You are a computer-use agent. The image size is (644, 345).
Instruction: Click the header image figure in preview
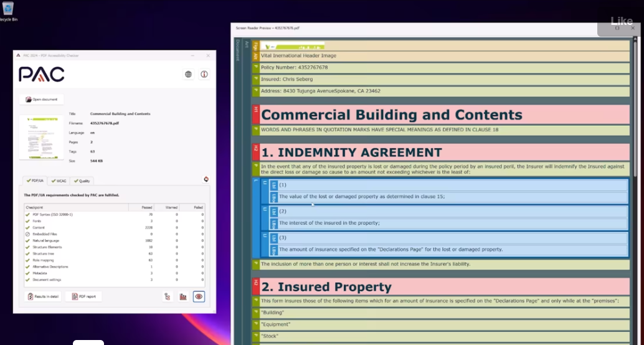293,45
